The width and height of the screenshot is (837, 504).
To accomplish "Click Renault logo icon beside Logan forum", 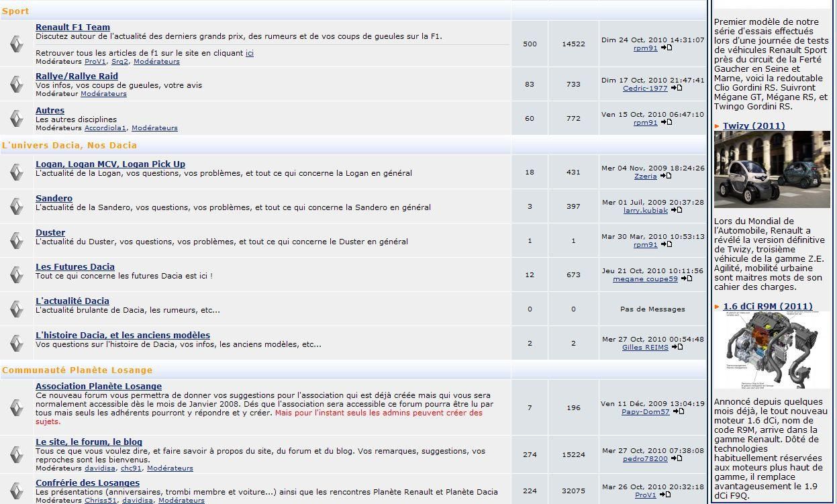I will pyautogui.click(x=17, y=172).
